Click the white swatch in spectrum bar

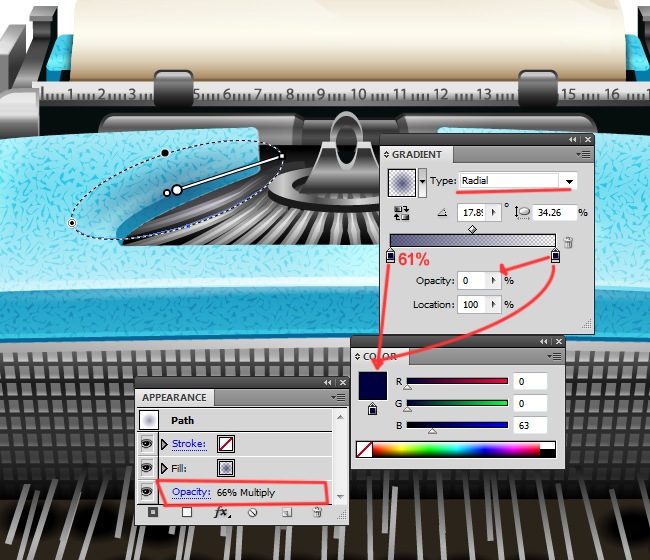tap(548, 446)
